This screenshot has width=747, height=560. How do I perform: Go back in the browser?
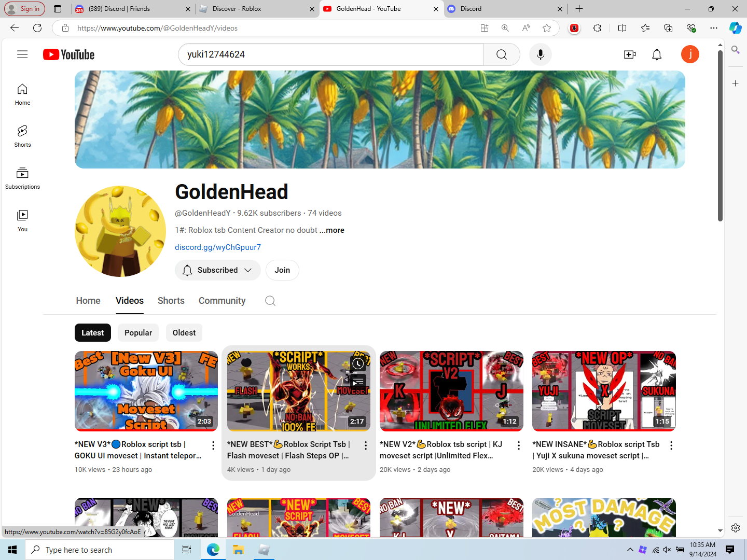pyautogui.click(x=15, y=28)
